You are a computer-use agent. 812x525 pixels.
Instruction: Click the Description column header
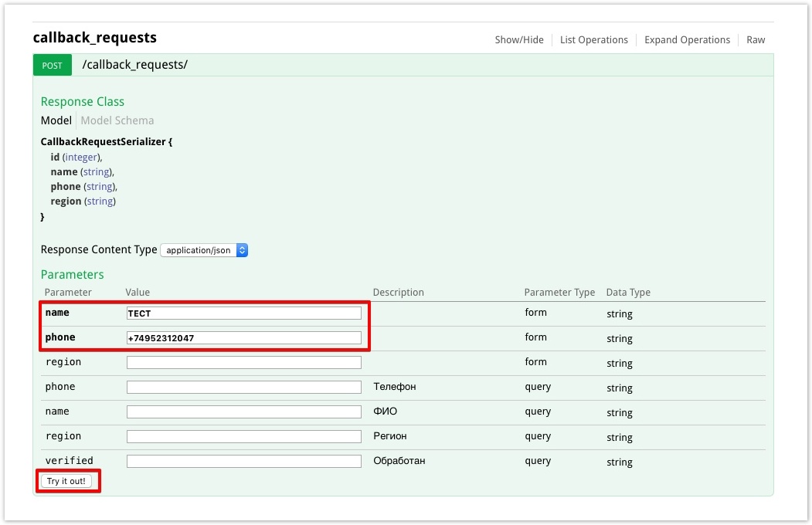398,293
